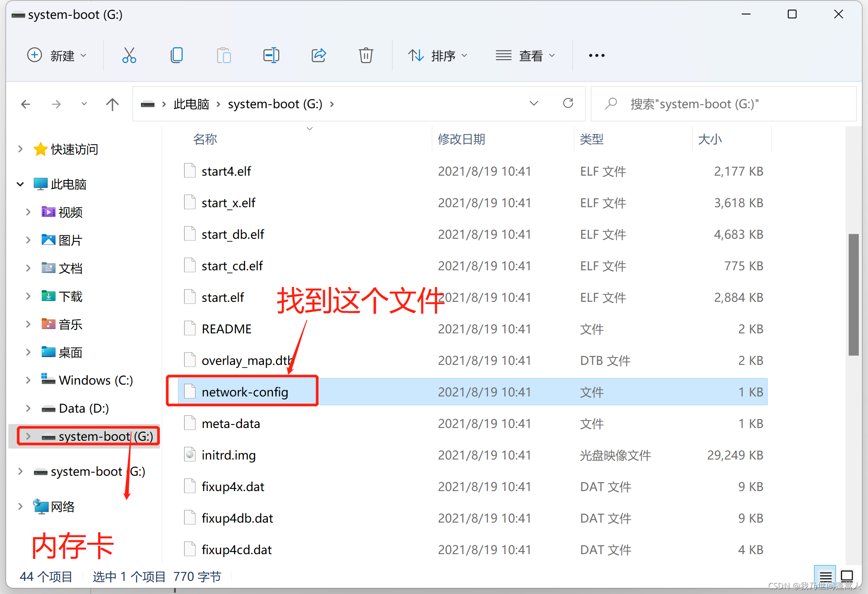This screenshot has height=594, width=868.
Task: Click the Rename icon in toolbar
Action: point(271,56)
